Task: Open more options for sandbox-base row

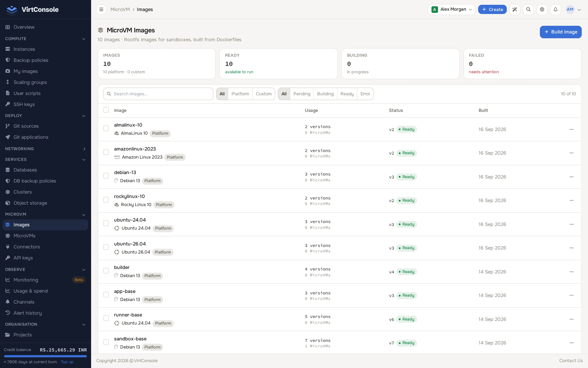Action: [x=571, y=343]
